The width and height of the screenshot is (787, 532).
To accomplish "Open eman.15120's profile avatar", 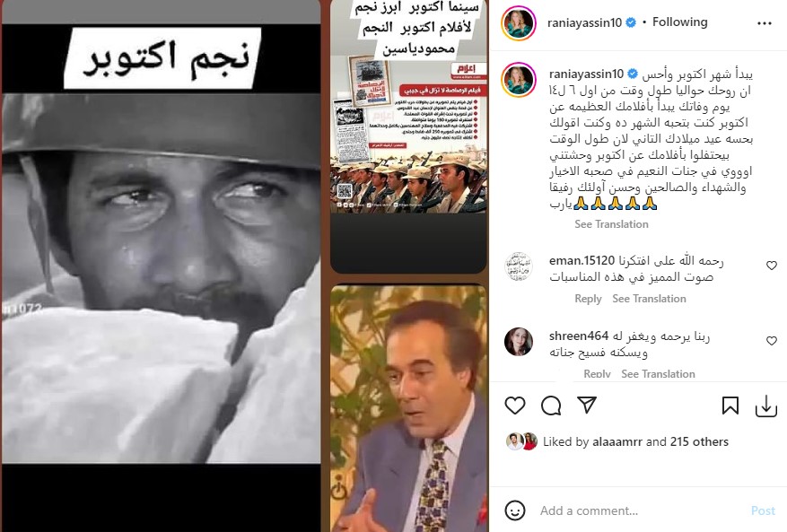I will pos(519,266).
